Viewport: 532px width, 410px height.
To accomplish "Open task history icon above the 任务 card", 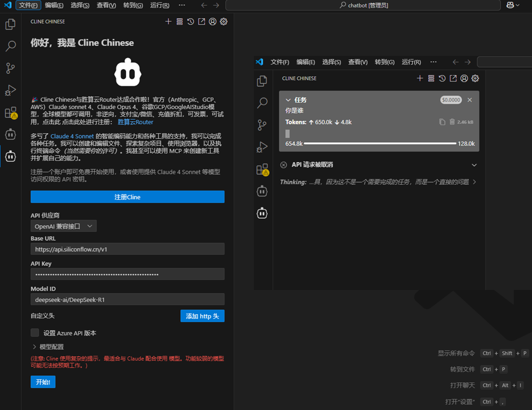I will (x=442, y=78).
